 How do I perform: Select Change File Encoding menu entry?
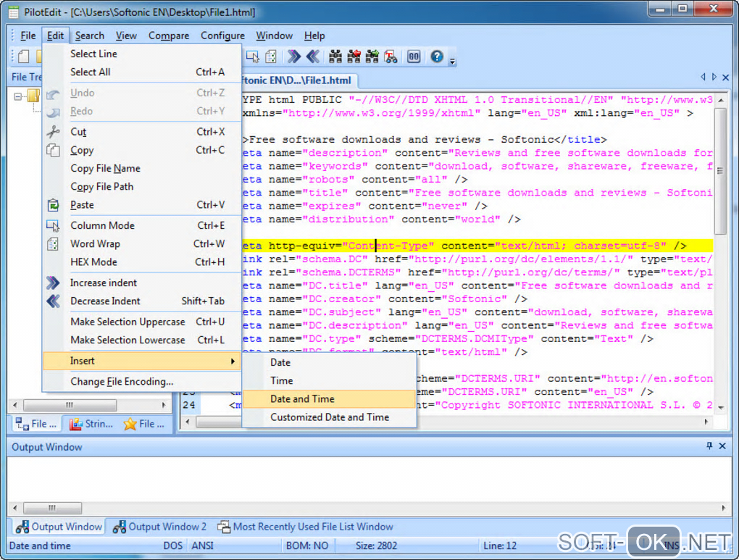(x=122, y=381)
